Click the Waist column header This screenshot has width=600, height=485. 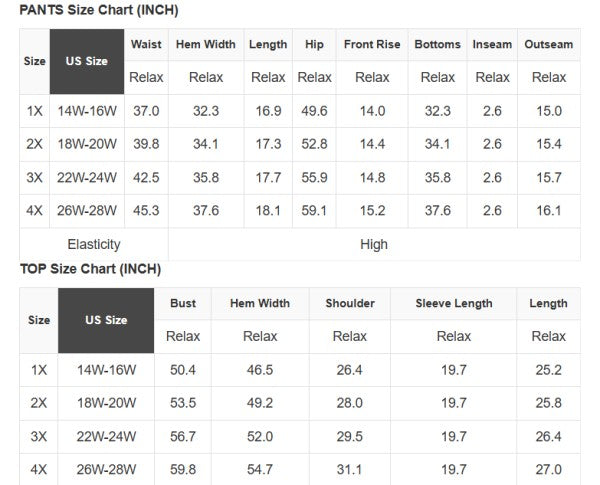tap(146, 44)
